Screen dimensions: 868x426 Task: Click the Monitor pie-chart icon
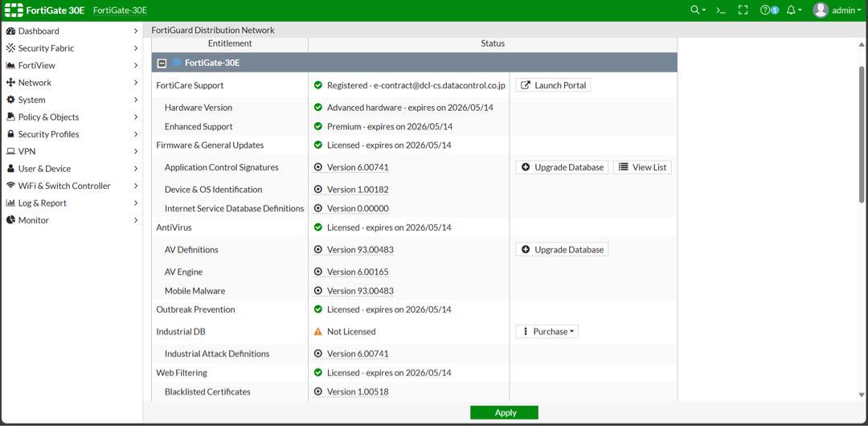pos(10,220)
